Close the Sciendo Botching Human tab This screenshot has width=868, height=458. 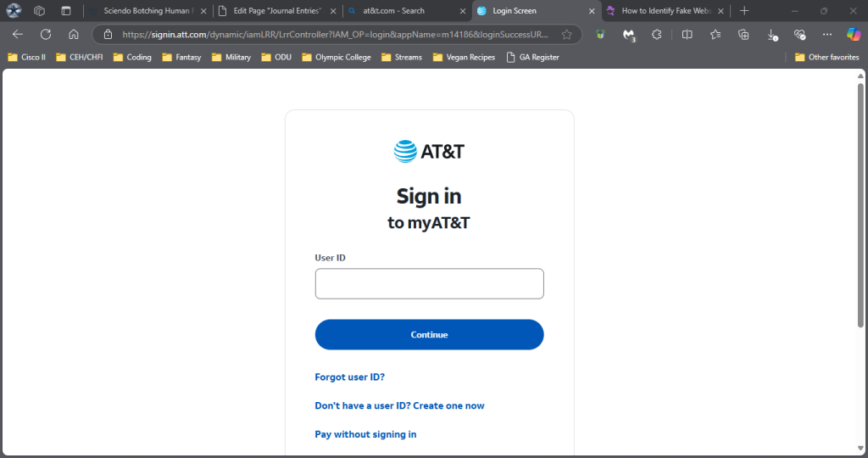coord(203,10)
